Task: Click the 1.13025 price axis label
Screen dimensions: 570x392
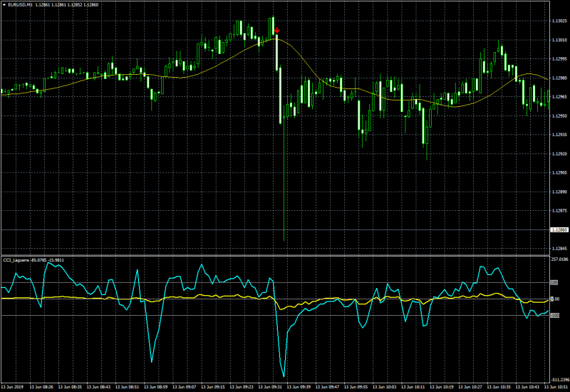Action: (559, 21)
